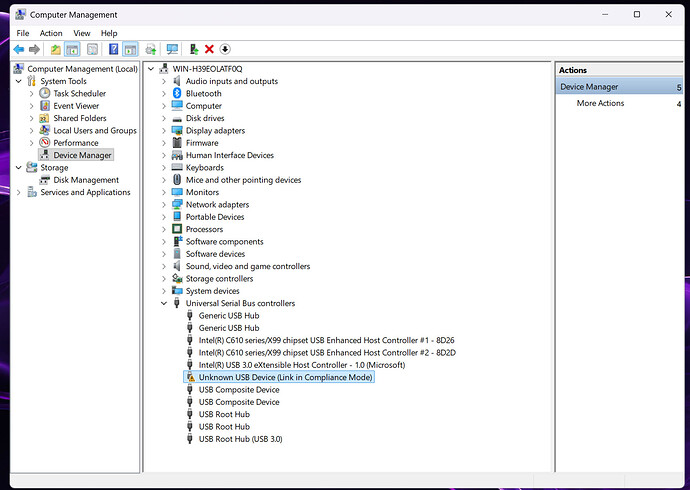Select Software devices category label

coord(215,254)
